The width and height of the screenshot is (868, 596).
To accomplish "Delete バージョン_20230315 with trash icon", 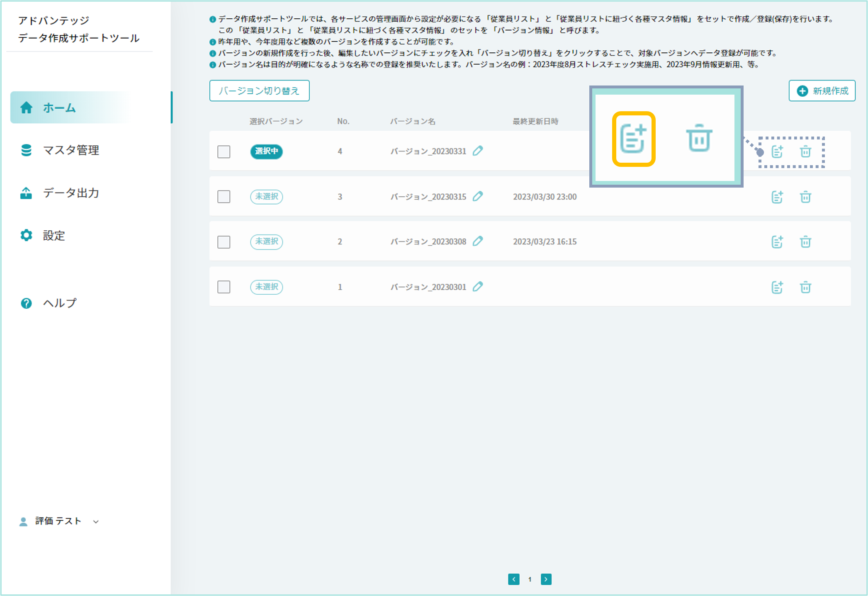I will (x=805, y=197).
